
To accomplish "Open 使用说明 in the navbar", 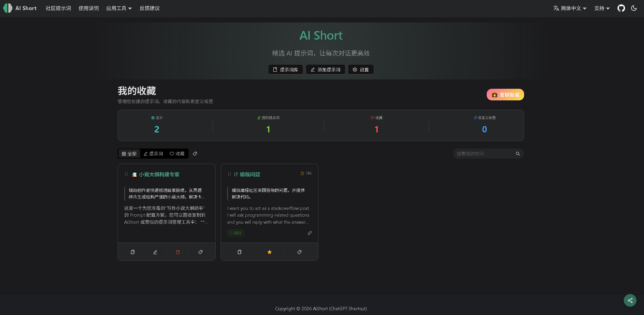I will click(89, 8).
